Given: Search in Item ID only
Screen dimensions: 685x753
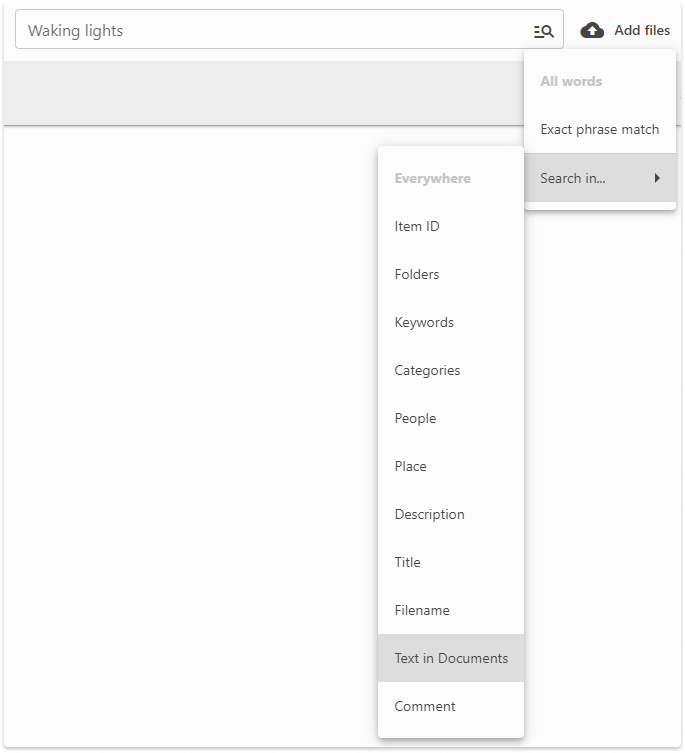Looking at the screenshot, I should 417,226.
